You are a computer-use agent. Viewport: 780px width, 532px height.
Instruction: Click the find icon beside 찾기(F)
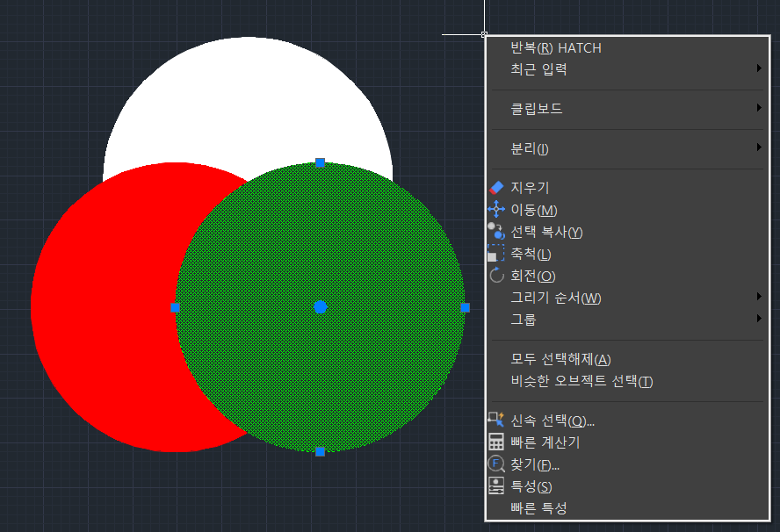point(496,464)
